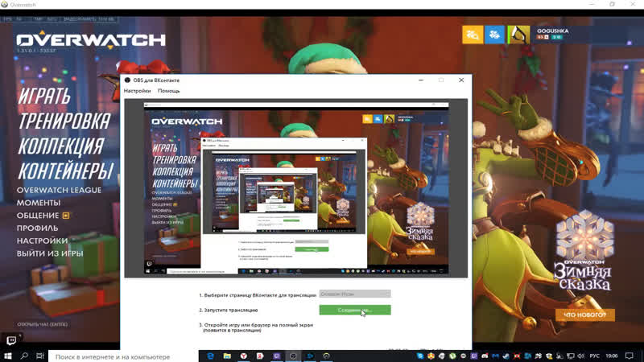Open File Explorer from the taskbar
The height and width of the screenshot is (362, 644).
point(227,356)
